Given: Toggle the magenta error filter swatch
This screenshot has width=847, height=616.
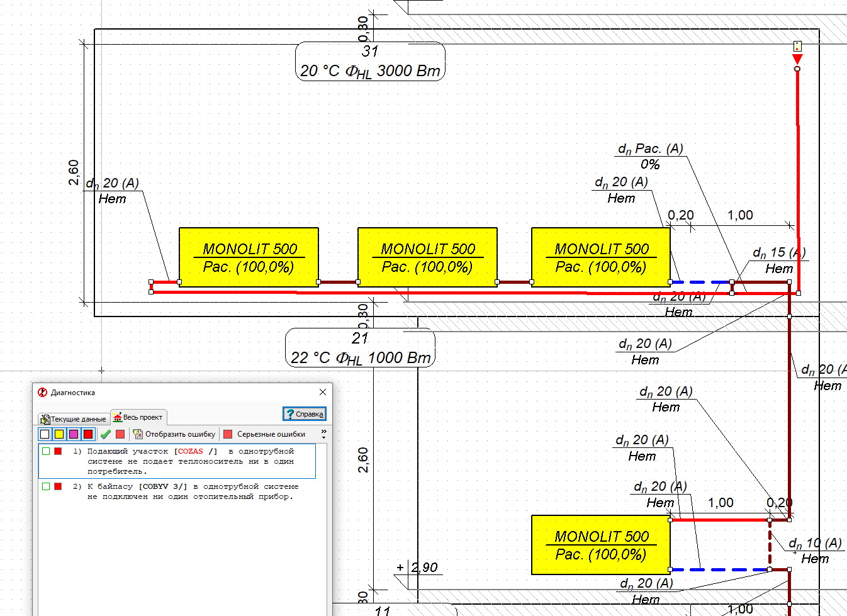Looking at the screenshot, I should [x=74, y=434].
